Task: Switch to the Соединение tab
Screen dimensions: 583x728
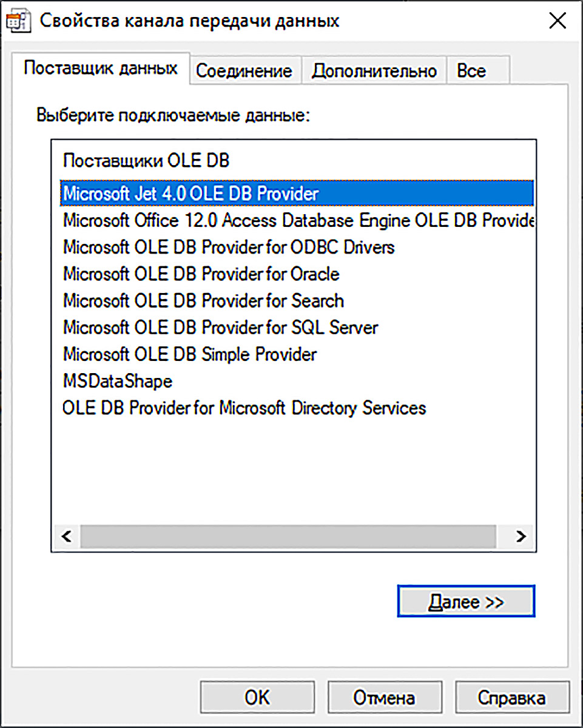Action: pos(244,71)
